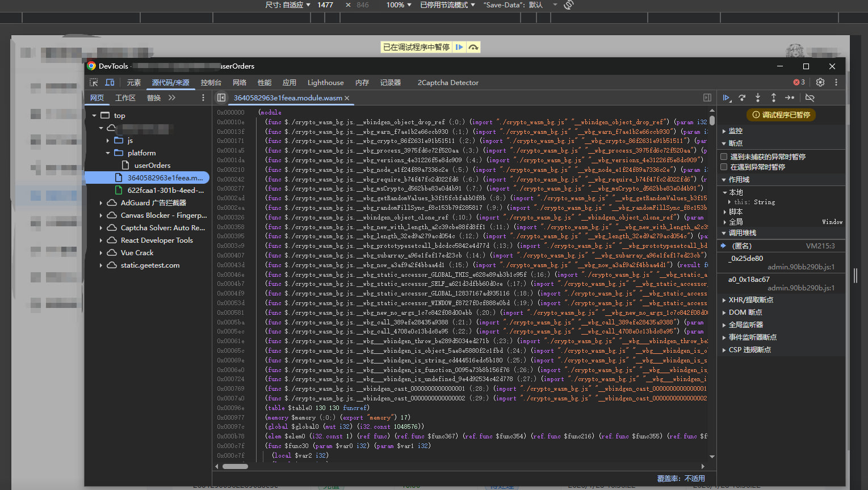Screen dimensions: 868x490
Task: Switch to the 控制台 tab
Action: click(211, 82)
